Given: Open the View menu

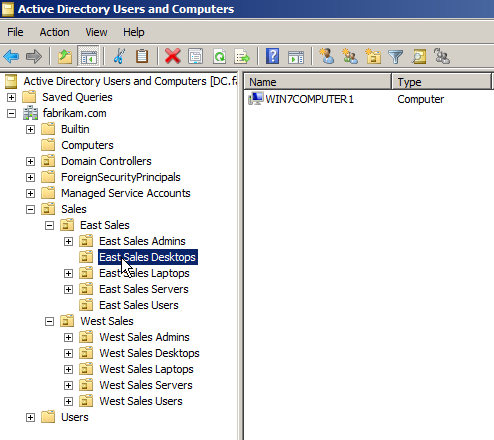Looking at the screenshot, I should coord(96,32).
